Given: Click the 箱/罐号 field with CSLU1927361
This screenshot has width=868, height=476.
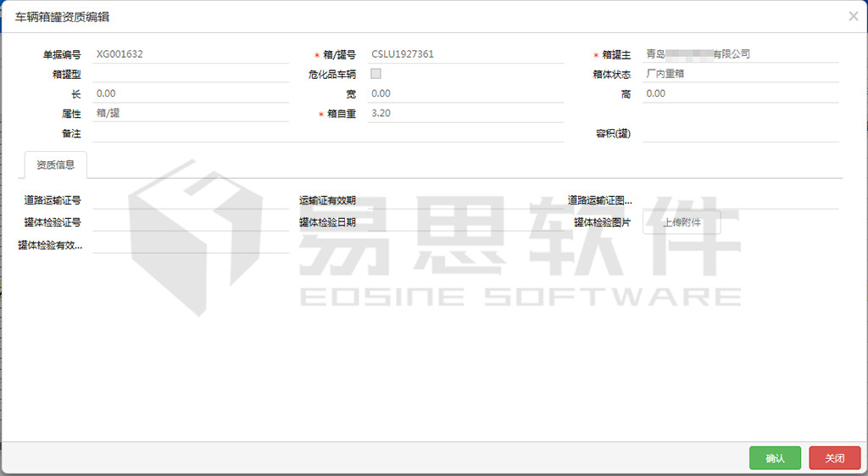Looking at the screenshot, I should (465, 54).
